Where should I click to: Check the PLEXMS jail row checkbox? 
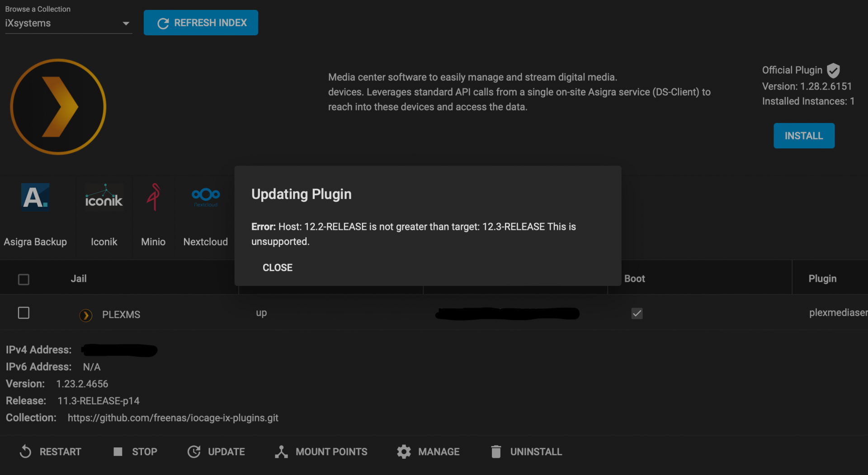pos(24,313)
